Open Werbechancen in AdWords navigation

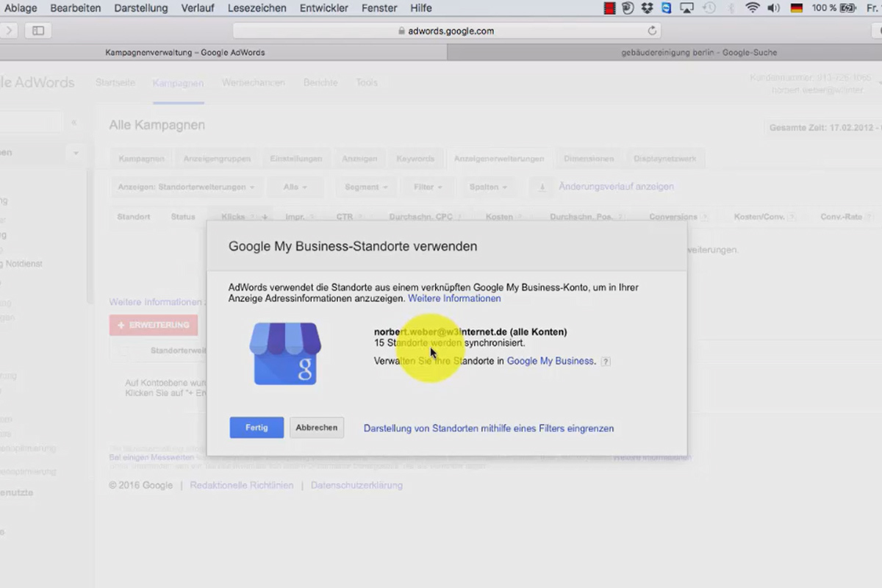pos(254,82)
